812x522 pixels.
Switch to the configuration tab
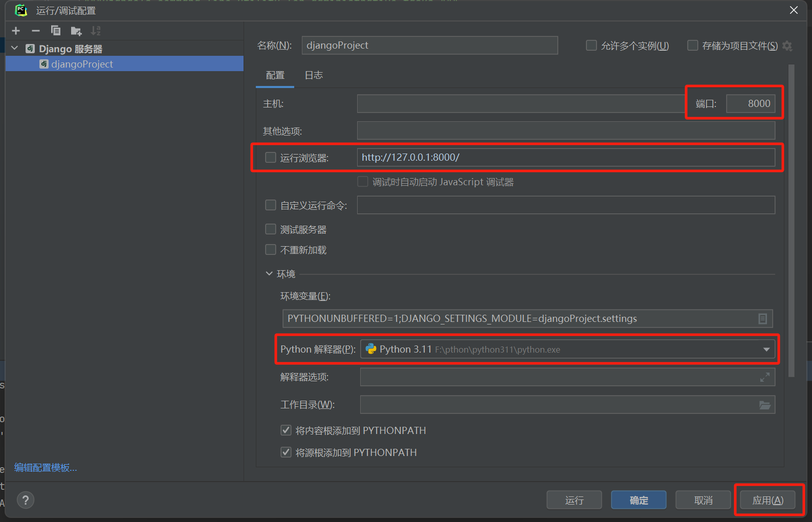tap(275, 75)
